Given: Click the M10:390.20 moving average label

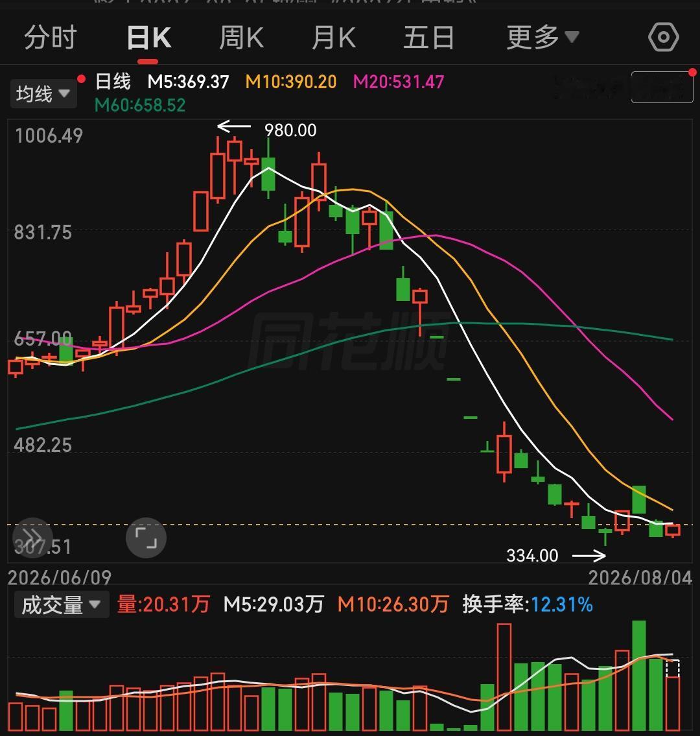Looking at the screenshot, I should (x=291, y=82).
